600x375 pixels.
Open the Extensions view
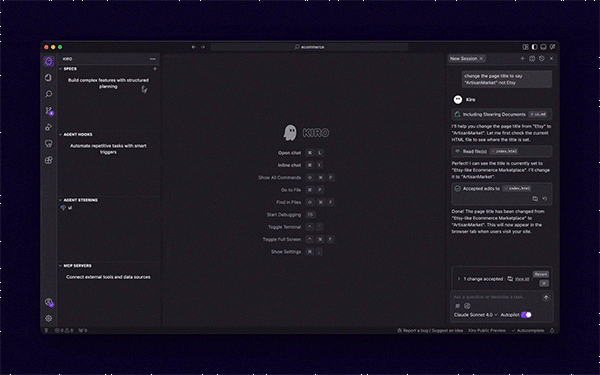tap(49, 160)
